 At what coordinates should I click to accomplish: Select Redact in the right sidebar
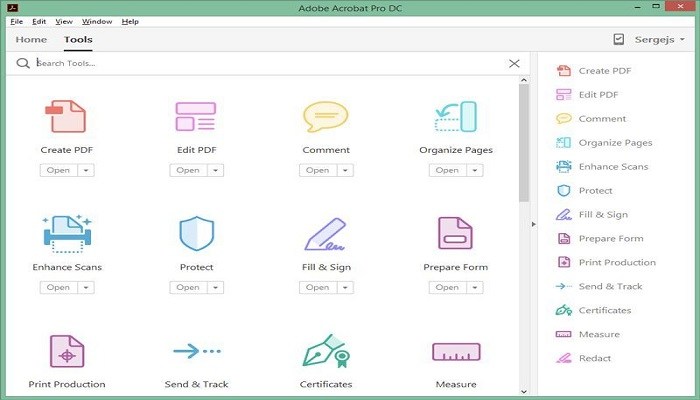(x=594, y=358)
